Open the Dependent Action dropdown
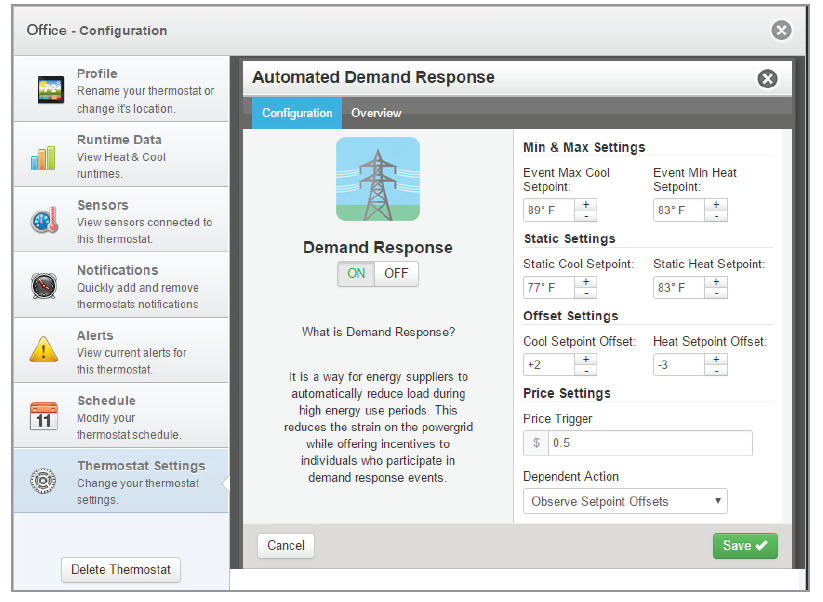 [625, 501]
